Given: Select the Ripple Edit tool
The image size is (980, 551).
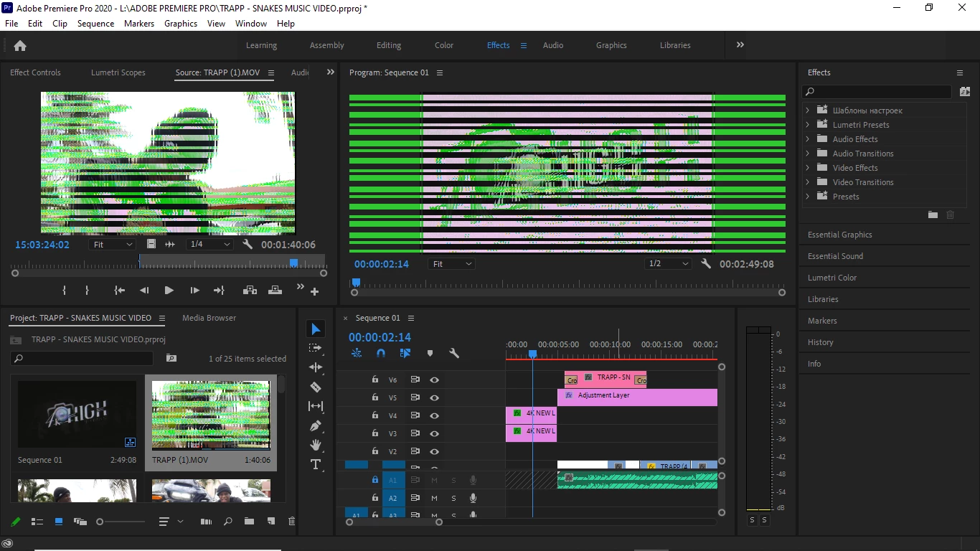Looking at the screenshot, I should [x=316, y=367].
